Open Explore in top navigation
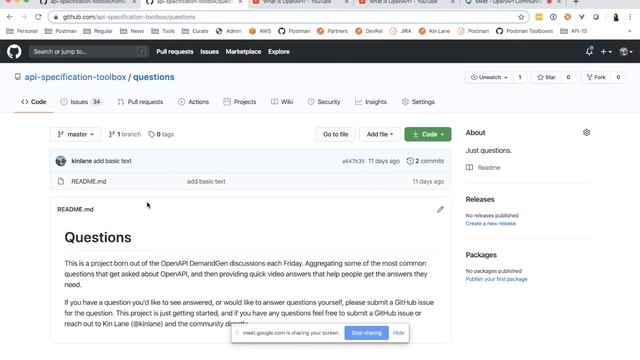The image size is (640, 360). tap(279, 52)
